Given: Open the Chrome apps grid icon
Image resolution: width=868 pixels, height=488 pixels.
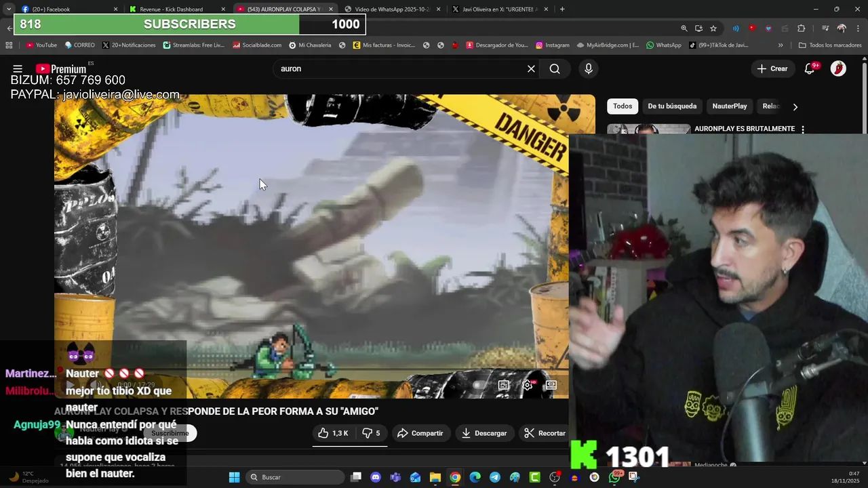Looking at the screenshot, I should tap(9, 45).
